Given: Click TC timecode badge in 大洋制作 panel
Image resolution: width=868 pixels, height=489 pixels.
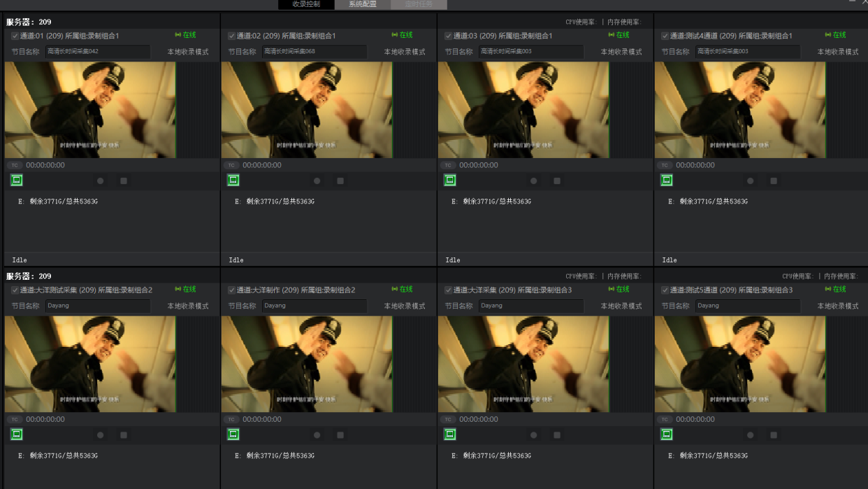Looking at the screenshot, I should pyautogui.click(x=231, y=420).
